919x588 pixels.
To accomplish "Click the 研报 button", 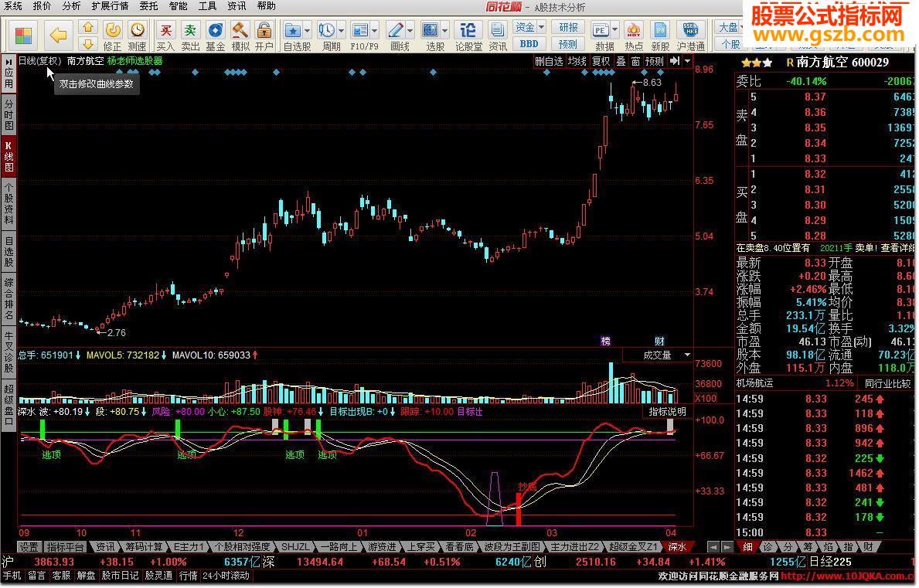I will coord(568,27).
